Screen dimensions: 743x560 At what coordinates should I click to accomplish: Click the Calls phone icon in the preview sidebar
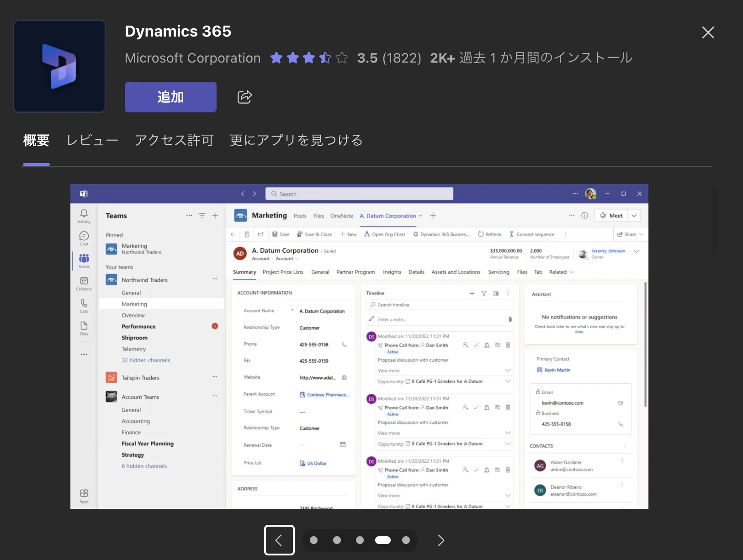[84, 303]
